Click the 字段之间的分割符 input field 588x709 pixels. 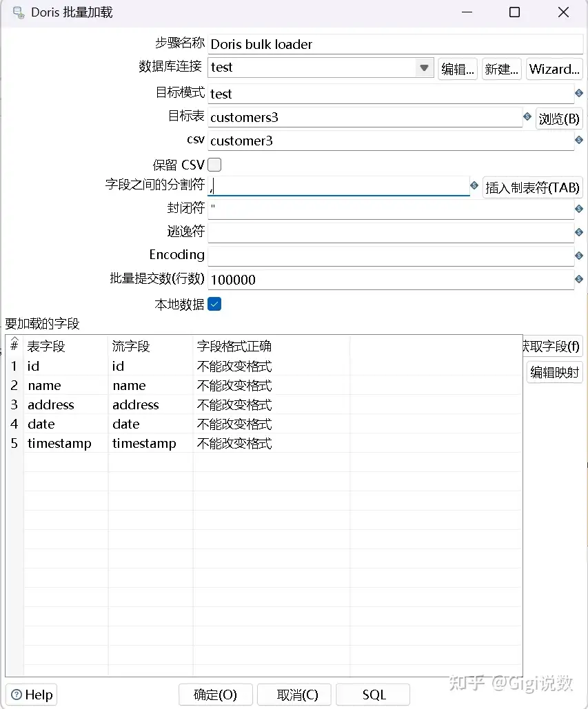pos(338,186)
